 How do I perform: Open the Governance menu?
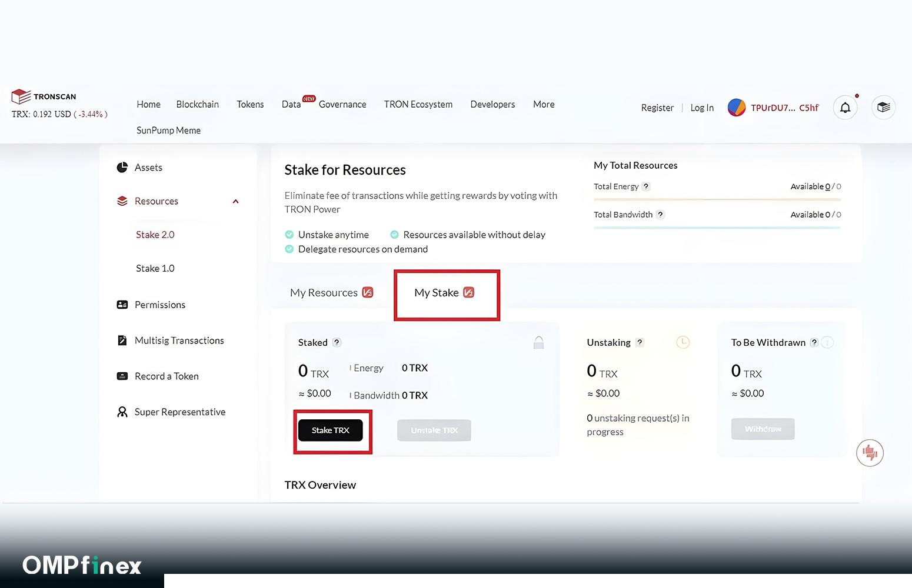[342, 104]
